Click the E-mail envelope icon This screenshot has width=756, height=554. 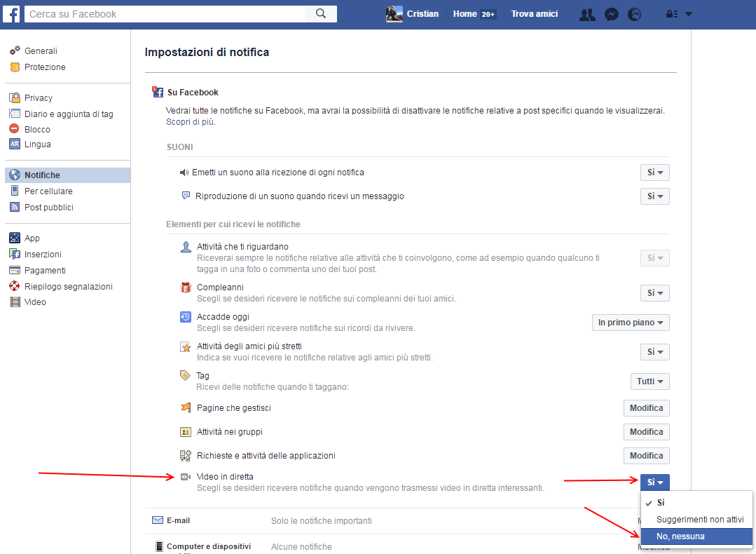[158, 520]
